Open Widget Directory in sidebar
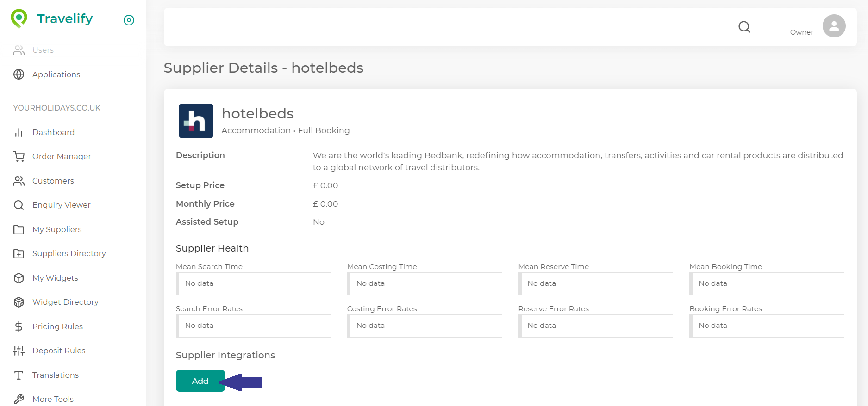 [65, 302]
